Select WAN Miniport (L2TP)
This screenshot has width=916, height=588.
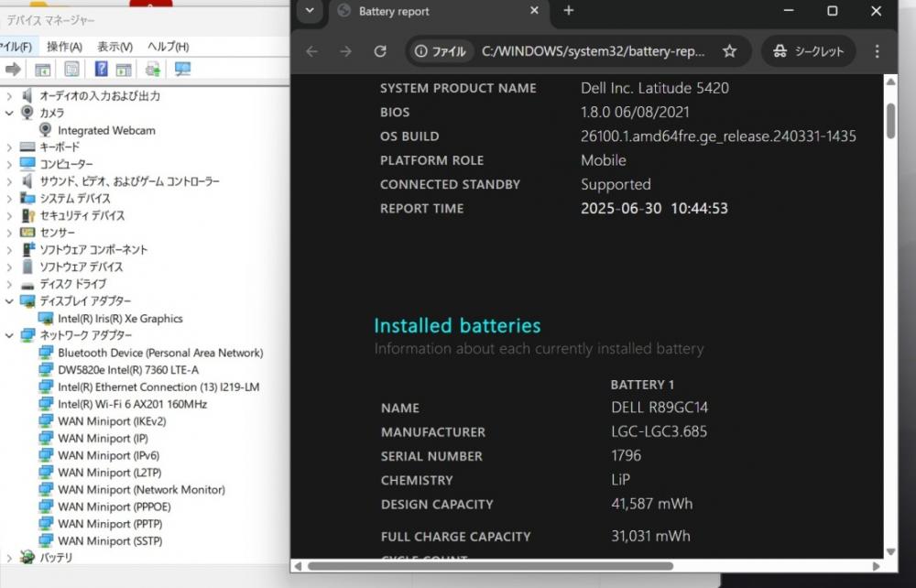coord(109,473)
